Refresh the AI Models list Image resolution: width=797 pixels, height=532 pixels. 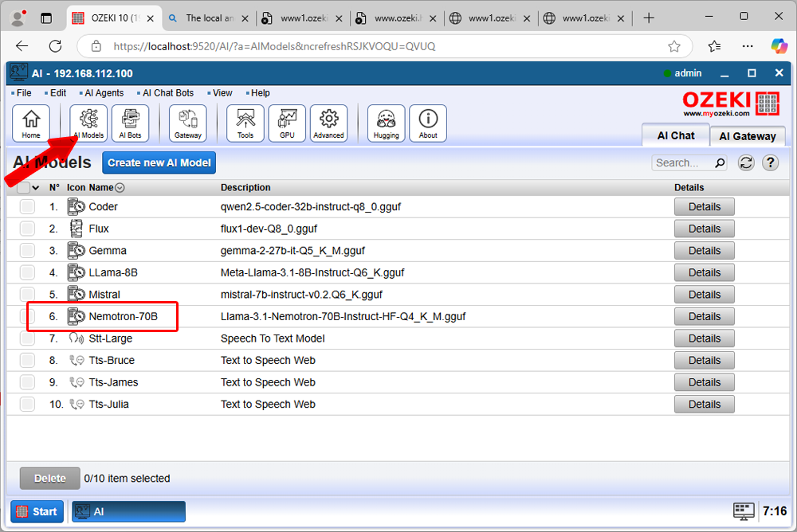746,163
